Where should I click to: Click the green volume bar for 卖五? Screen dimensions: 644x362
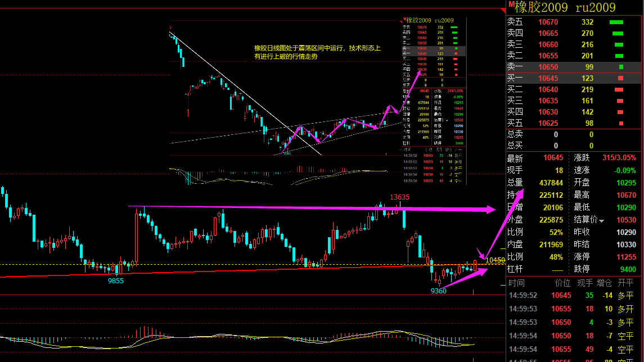(616, 22)
